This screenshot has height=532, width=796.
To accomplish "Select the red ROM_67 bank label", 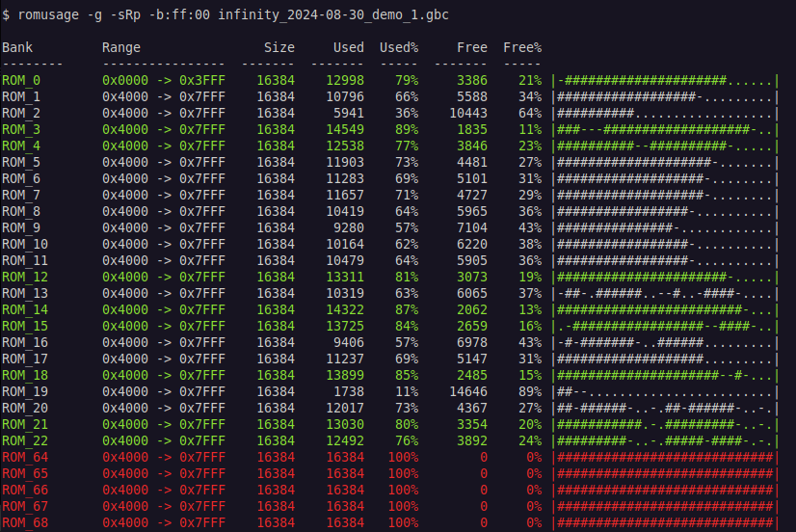I will click(x=25, y=506).
